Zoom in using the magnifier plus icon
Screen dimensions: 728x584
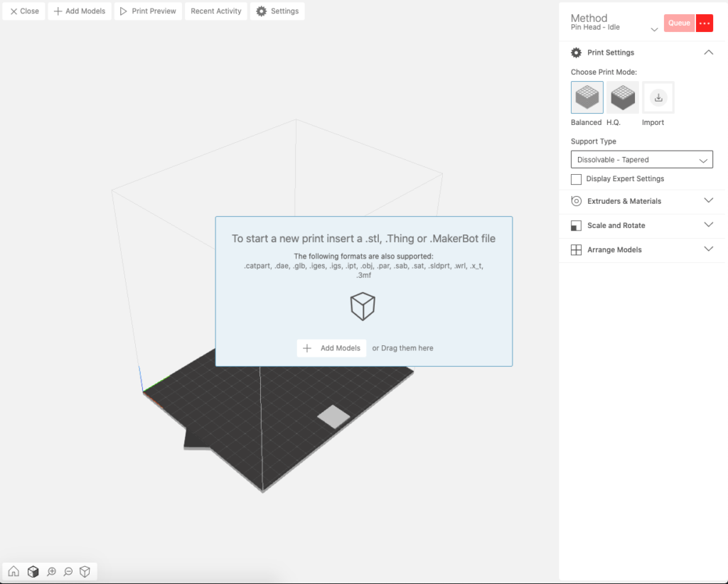(x=50, y=571)
